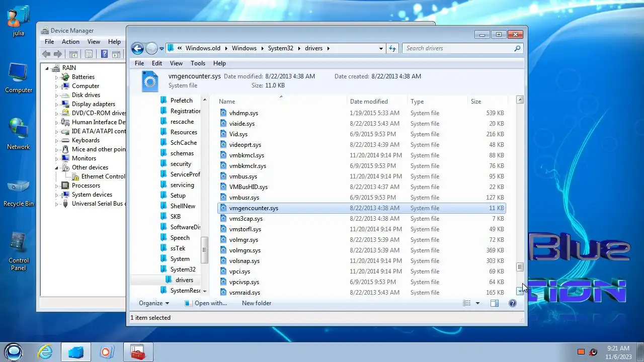Click the search magnifier icon
The width and height of the screenshot is (644, 362).
(x=517, y=48)
